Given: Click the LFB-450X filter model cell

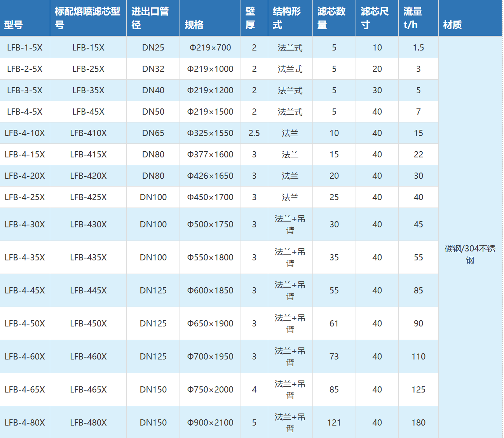Looking at the screenshot, I should pyautogui.click(x=88, y=323).
